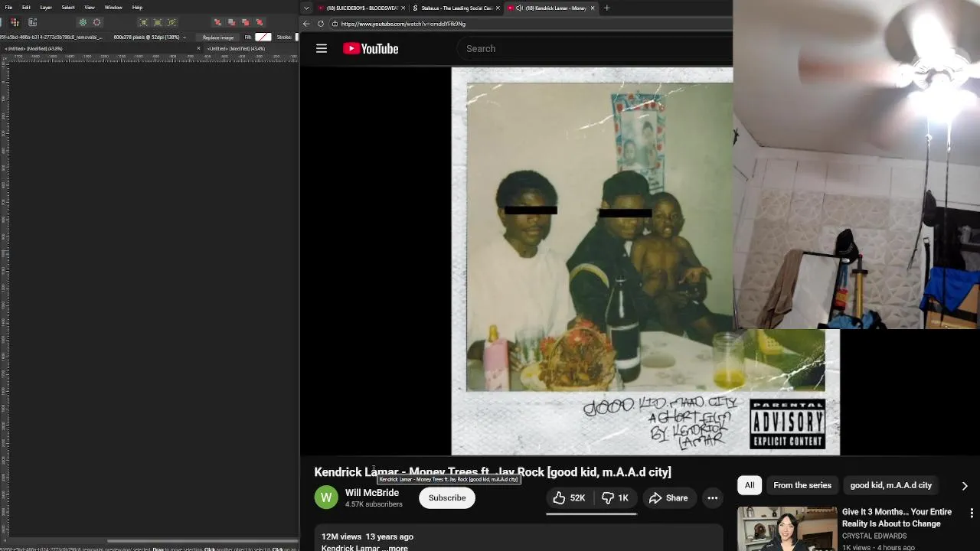Show next filter chips with right chevron
Screen dimensions: 980x551
click(x=965, y=486)
